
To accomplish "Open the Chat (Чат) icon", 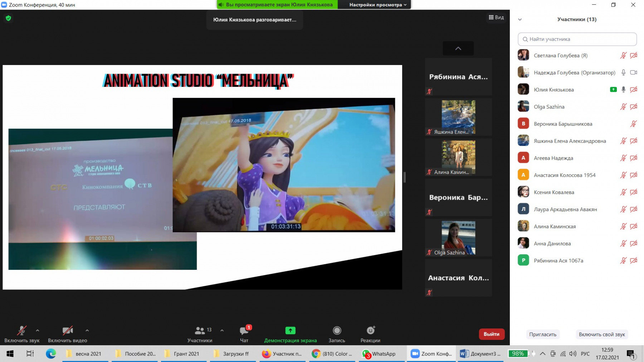I will pos(244,331).
